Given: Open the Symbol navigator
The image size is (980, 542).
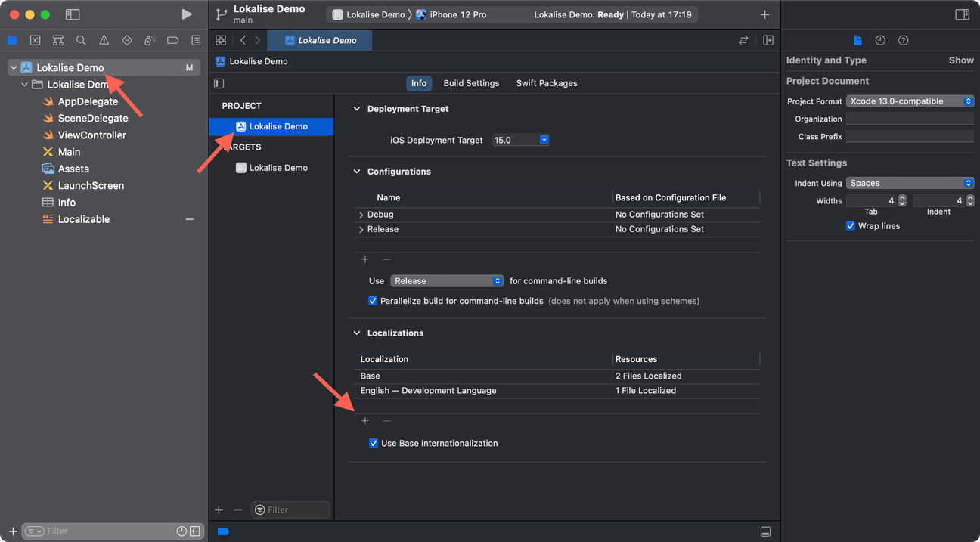Looking at the screenshot, I should tap(57, 40).
